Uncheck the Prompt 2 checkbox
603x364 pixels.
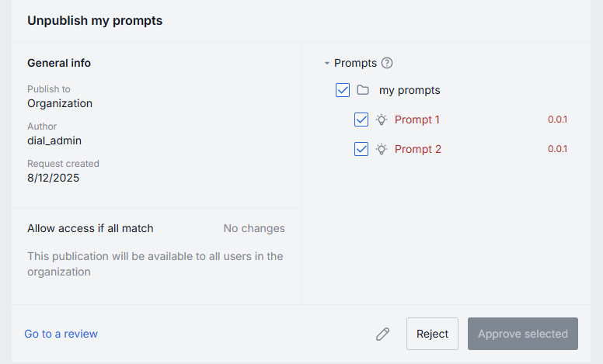(361, 149)
